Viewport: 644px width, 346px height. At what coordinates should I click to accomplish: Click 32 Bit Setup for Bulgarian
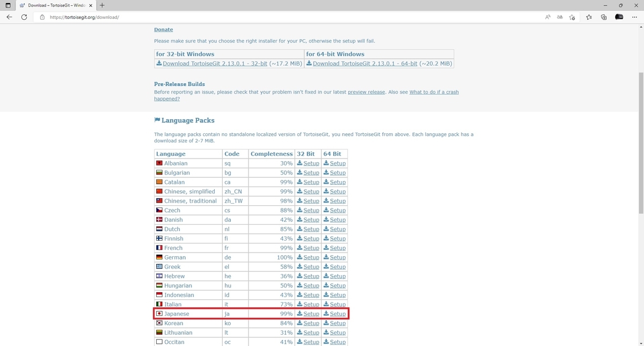pos(308,172)
